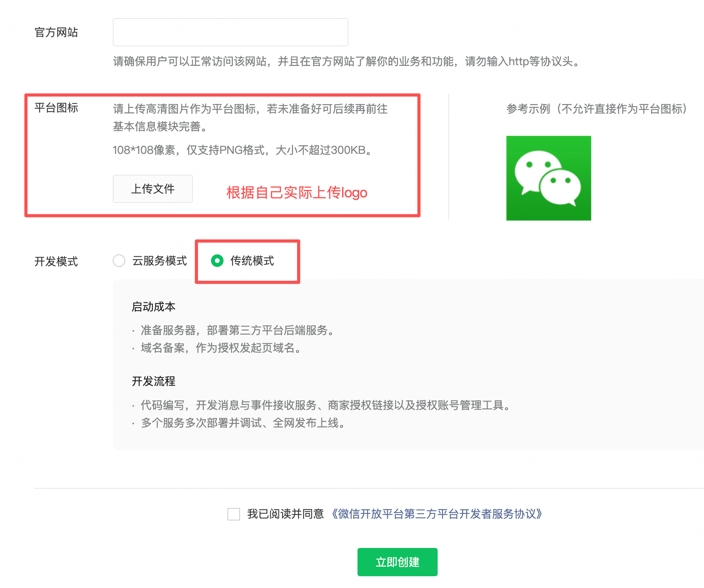Click the 我已阅读并同意 text beside checkbox

point(285,514)
